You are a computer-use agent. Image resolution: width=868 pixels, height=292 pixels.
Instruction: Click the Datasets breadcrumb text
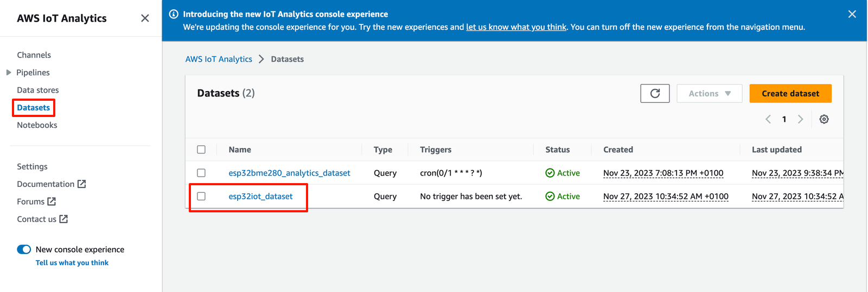coord(287,59)
